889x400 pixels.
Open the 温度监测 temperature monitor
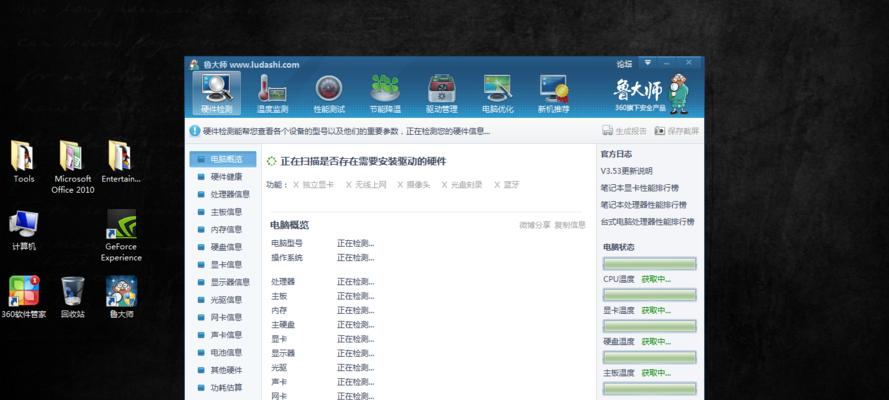272,94
